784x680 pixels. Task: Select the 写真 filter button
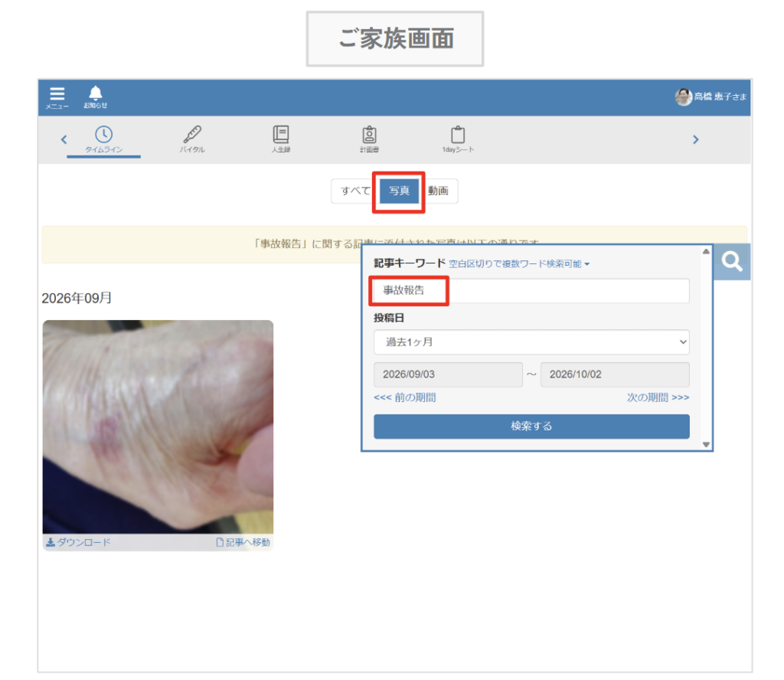point(399,191)
